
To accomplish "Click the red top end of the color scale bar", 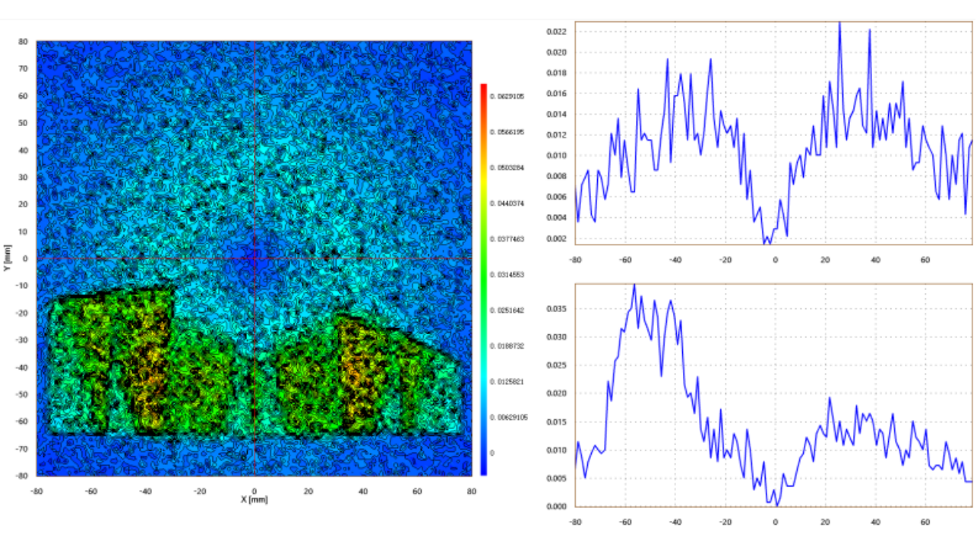I will click(x=483, y=88).
